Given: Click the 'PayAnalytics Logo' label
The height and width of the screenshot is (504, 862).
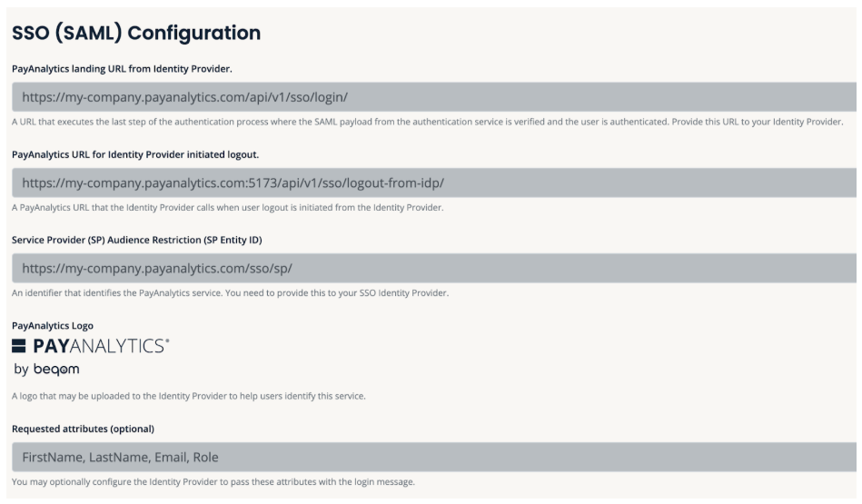Looking at the screenshot, I should click(53, 325).
